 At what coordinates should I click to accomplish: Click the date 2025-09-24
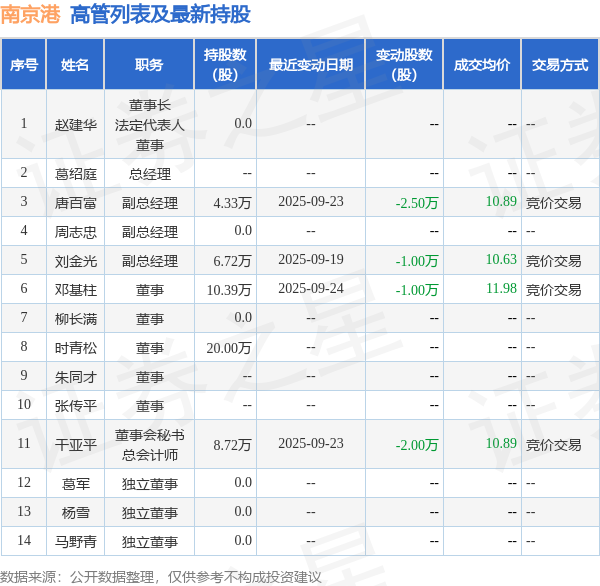(311, 289)
